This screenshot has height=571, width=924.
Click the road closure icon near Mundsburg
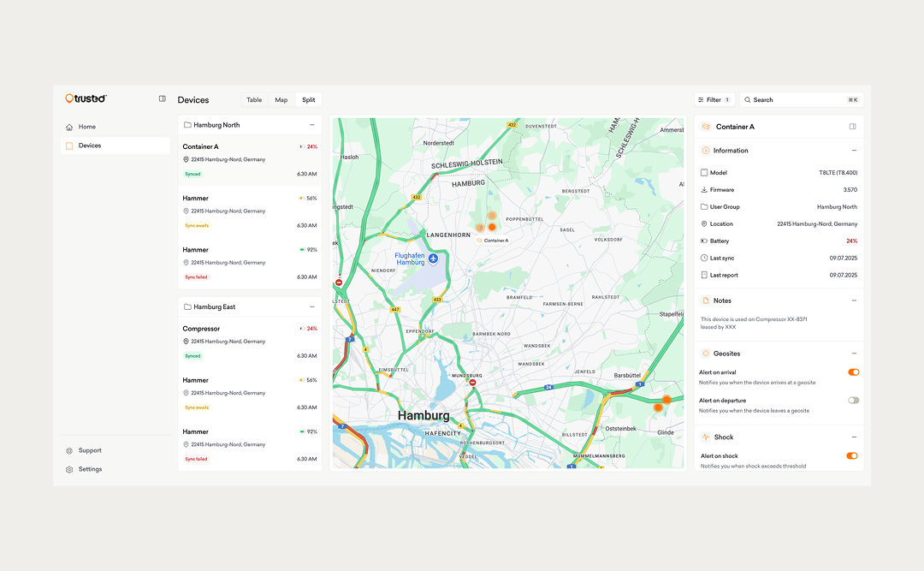pyautogui.click(x=472, y=383)
